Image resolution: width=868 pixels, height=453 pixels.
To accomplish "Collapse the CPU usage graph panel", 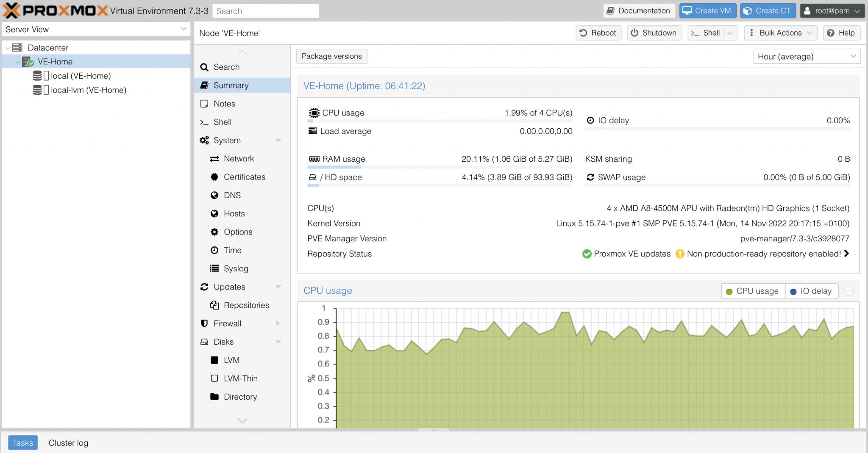I will (x=849, y=291).
